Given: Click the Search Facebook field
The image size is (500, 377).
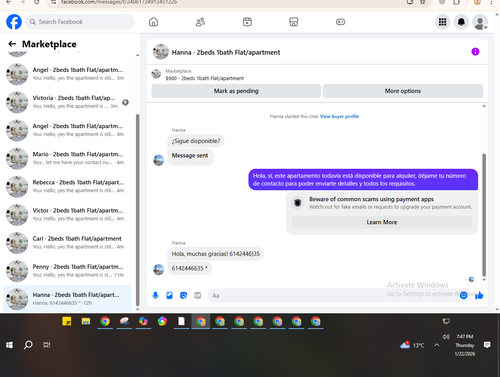Looking at the screenshot, I should point(80,22).
